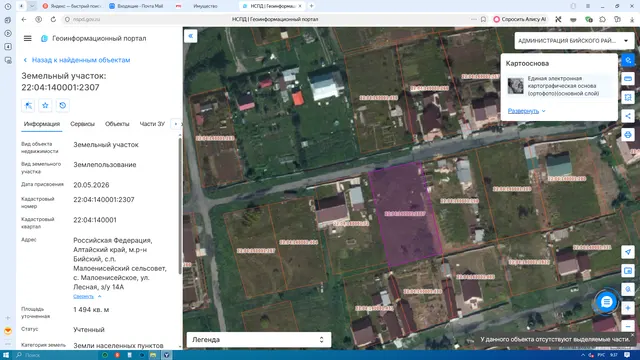Click the browser address bar
The image size is (640, 360).
tap(275, 19)
